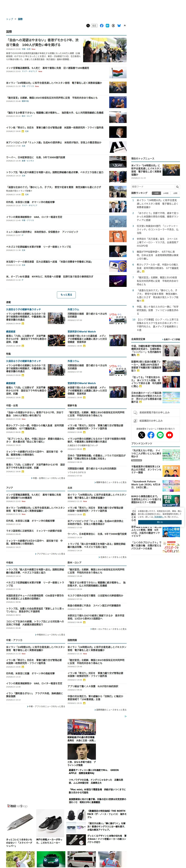Focus the 検索ワード search field
The image size is (186, 868).
pyautogui.click(x=153, y=187)
